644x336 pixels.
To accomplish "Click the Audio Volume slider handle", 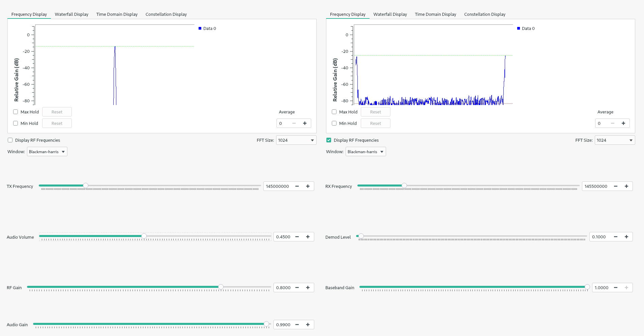I will 144,236.
